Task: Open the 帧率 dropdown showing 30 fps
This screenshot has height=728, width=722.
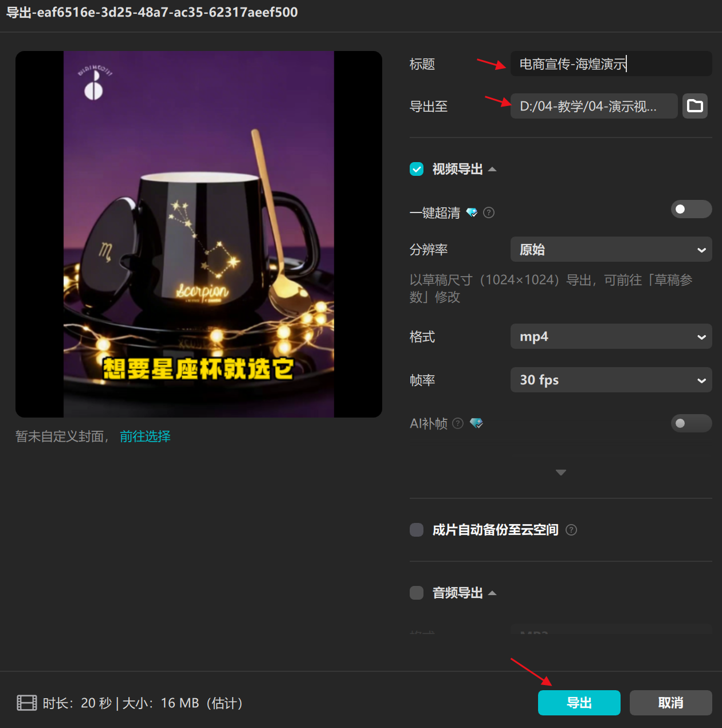Action: click(611, 380)
